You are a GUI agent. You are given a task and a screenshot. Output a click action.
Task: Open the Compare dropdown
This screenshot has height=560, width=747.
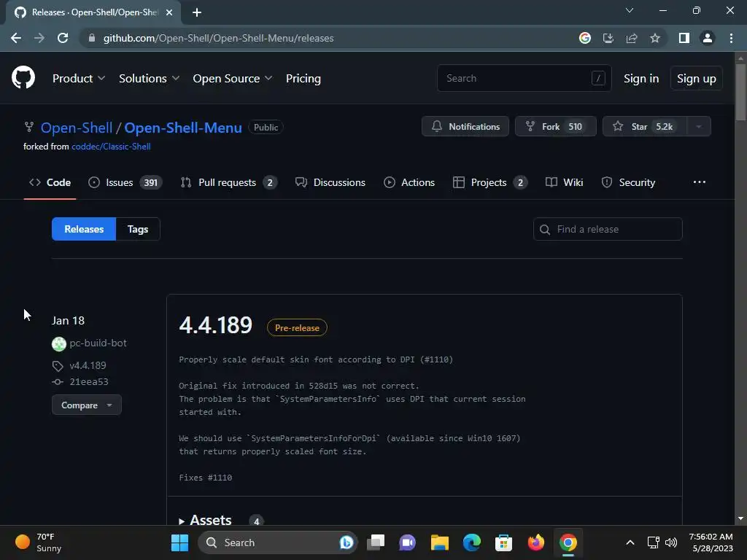pos(87,405)
